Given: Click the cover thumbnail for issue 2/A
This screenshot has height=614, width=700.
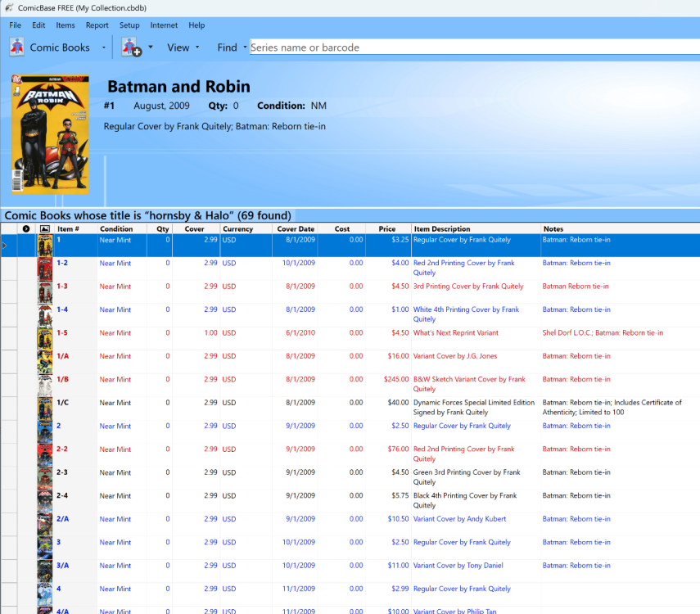Looking at the screenshot, I should [43, 524].
